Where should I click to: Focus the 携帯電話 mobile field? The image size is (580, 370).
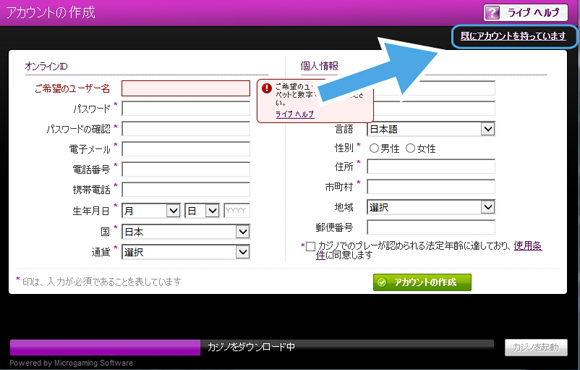pos(186,189)
